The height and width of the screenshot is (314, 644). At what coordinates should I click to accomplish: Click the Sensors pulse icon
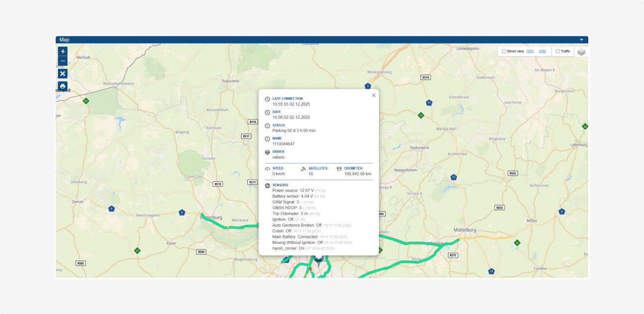coord(267,186)
